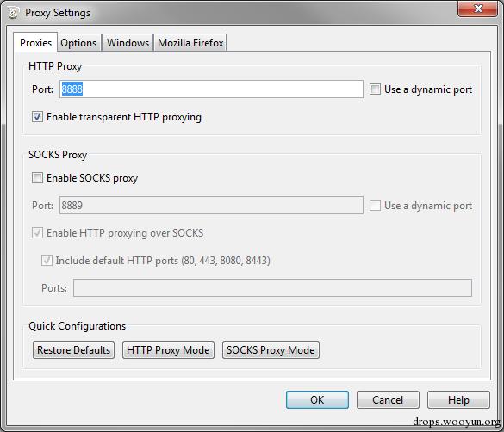Viewport: 504px width, 432px height.
Task: Click the SOCKS port field showing 8889
Action: point(211,205)
